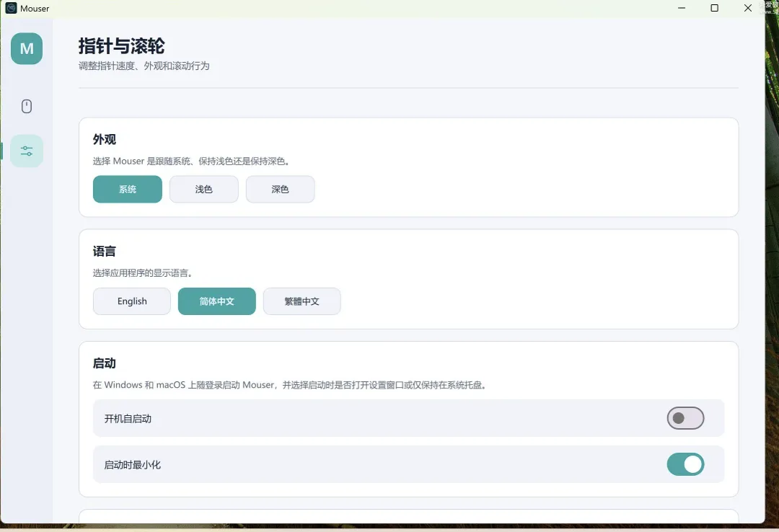Screen dimensions: 779x532
Task: Switch the interface language to English
Action: (131, 301)
